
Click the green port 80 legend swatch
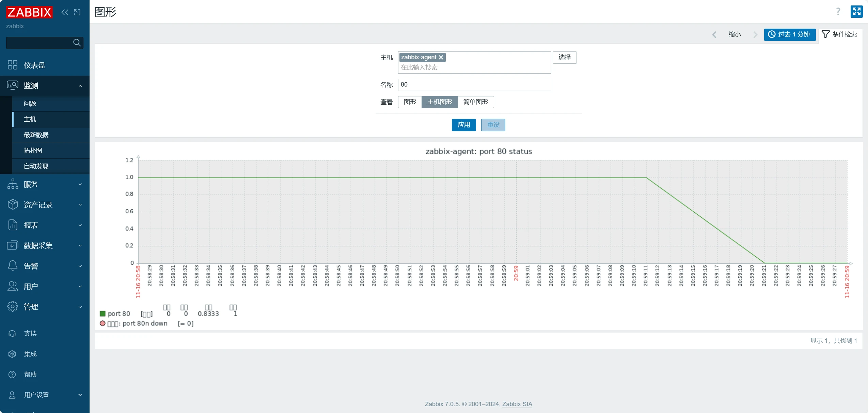[102, 313]
